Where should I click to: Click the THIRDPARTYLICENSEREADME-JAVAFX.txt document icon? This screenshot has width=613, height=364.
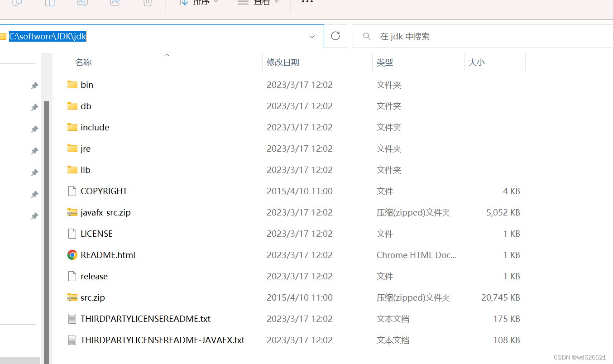click(72, 340)
